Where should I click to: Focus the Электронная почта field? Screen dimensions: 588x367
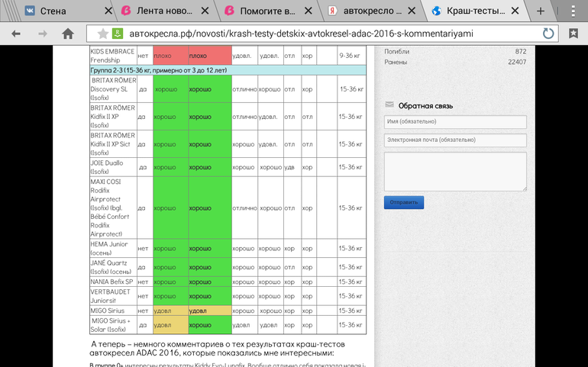tap(455, 140)
